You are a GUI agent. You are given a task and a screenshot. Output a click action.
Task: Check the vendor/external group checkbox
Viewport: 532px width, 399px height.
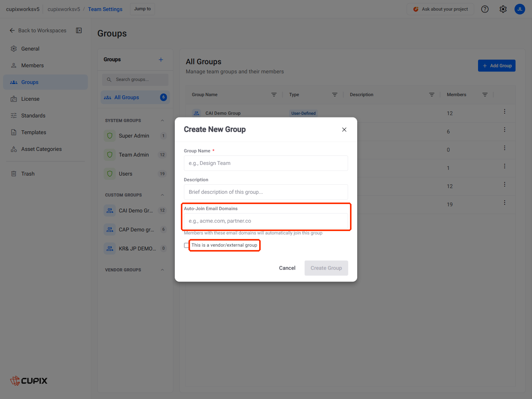[187, 245]
